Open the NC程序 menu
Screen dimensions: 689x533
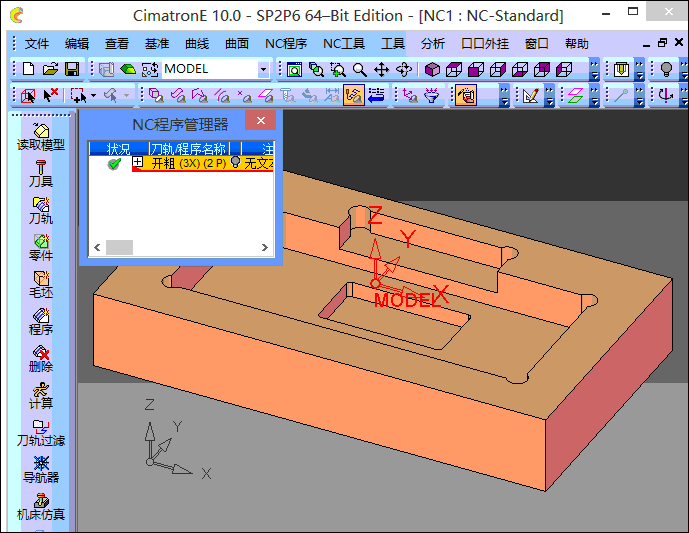[286, 44]
